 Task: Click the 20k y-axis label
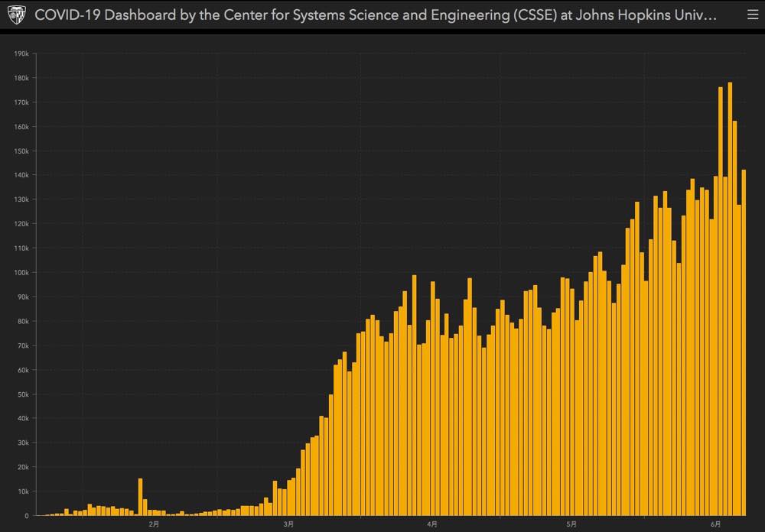(23, 467)
